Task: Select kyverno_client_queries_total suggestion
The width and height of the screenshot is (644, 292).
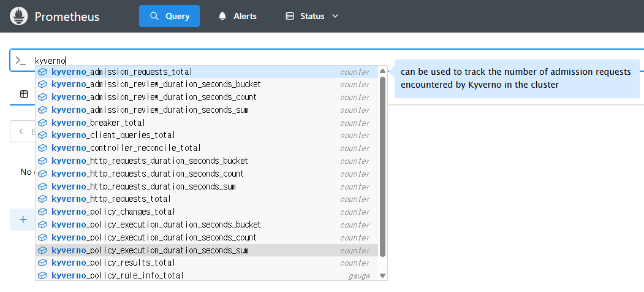Action: 206,136
